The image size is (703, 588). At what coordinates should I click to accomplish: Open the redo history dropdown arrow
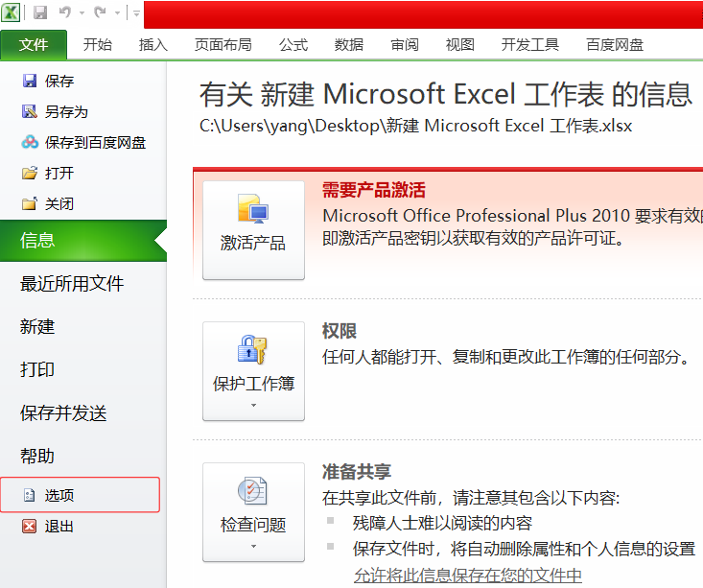pos(117,13)
